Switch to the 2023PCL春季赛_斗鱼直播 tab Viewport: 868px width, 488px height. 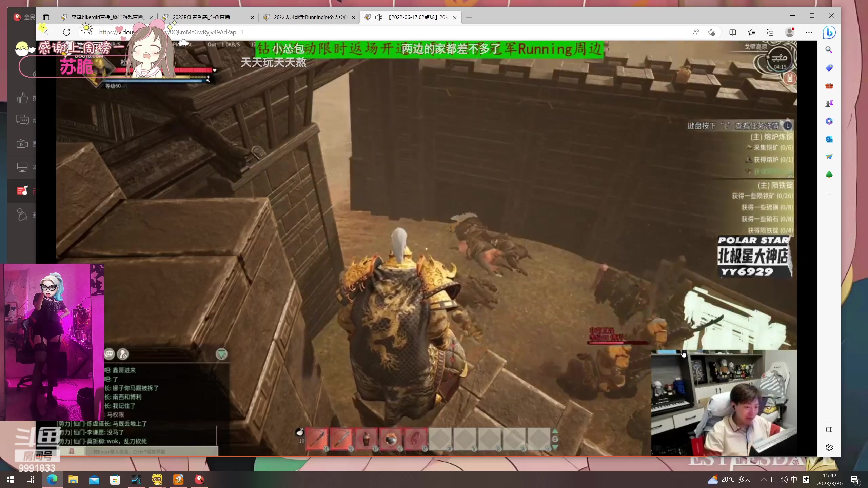point(208,17)
